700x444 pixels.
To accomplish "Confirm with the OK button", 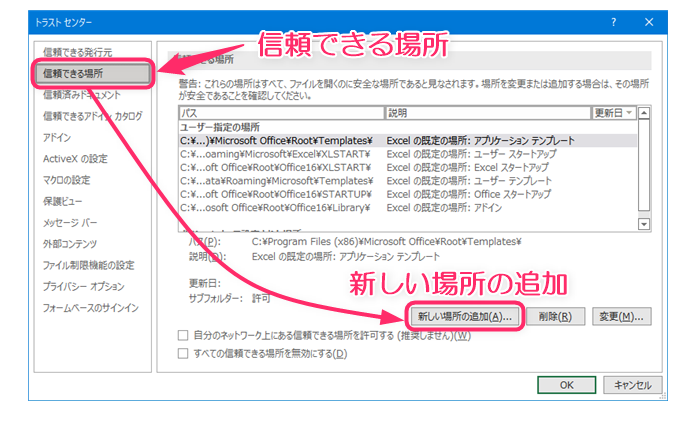I will pos(566,384).
